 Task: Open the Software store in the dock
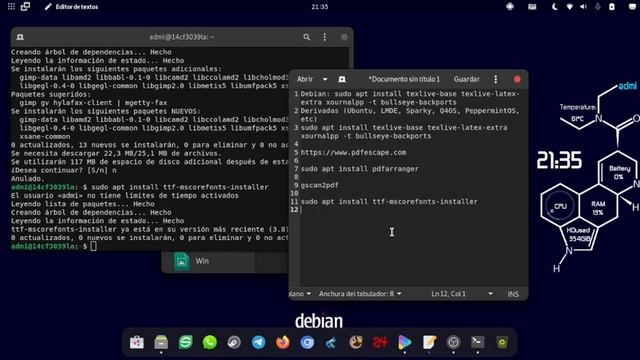tap(137, 342)
